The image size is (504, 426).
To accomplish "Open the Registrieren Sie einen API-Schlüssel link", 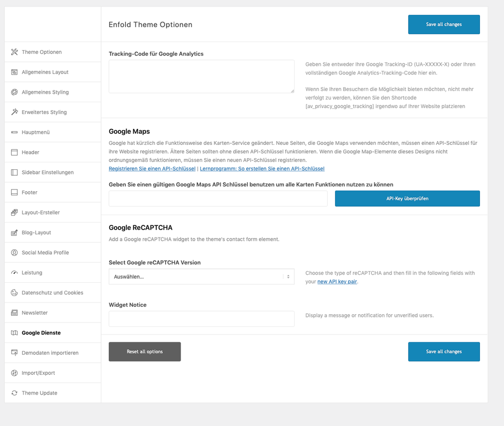I will click(152, 169).
